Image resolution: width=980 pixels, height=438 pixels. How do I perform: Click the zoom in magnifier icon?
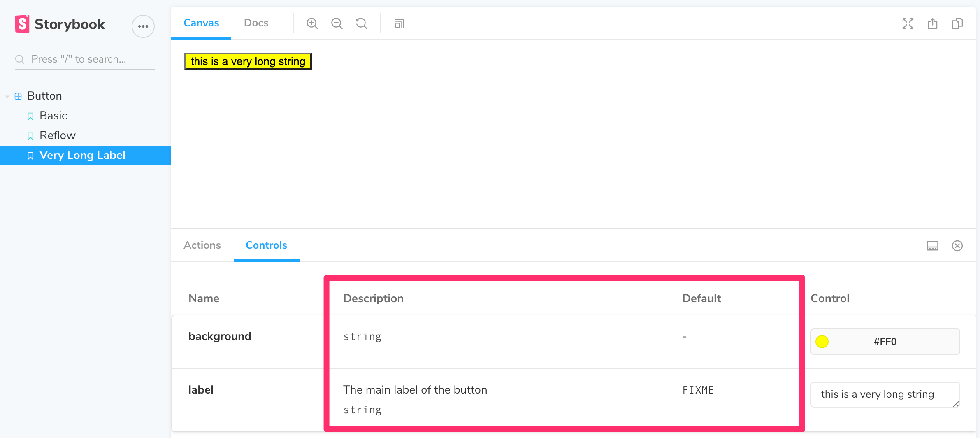pyautogui.click(x=312, y=23)
